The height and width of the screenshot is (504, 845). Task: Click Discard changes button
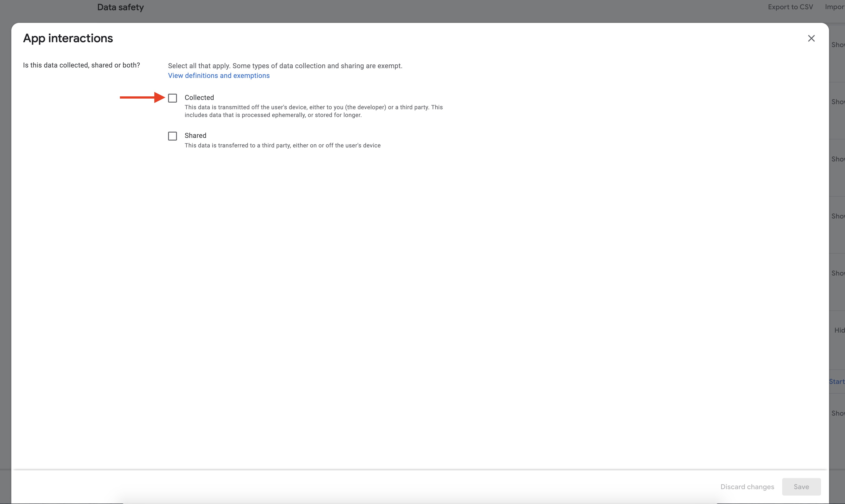(x=747, y=487)
